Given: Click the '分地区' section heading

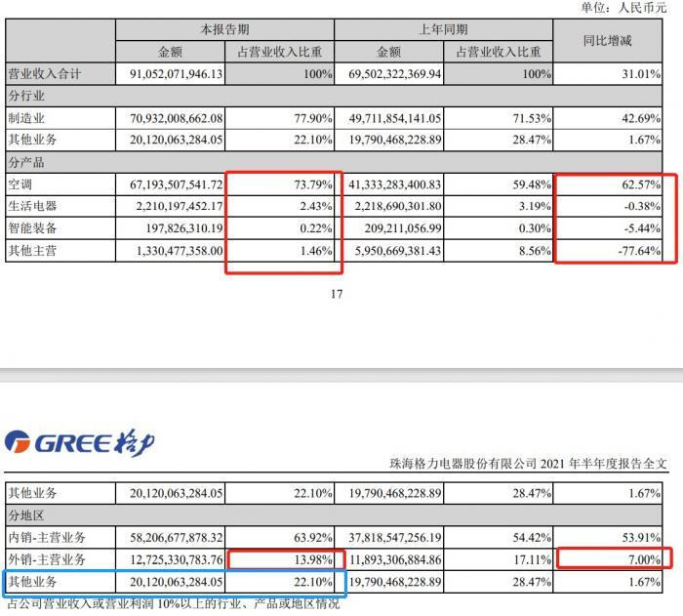Looking at the screenshot, I should [x=26, y=515].
